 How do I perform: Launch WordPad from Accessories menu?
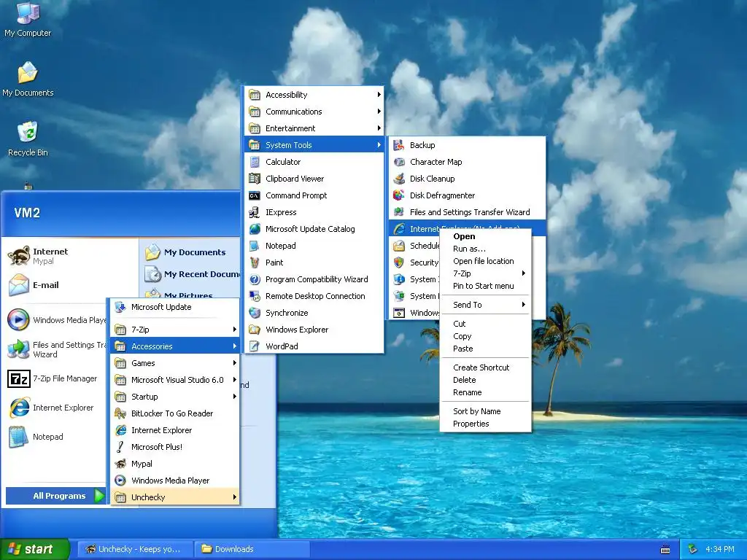pos(314,346)
